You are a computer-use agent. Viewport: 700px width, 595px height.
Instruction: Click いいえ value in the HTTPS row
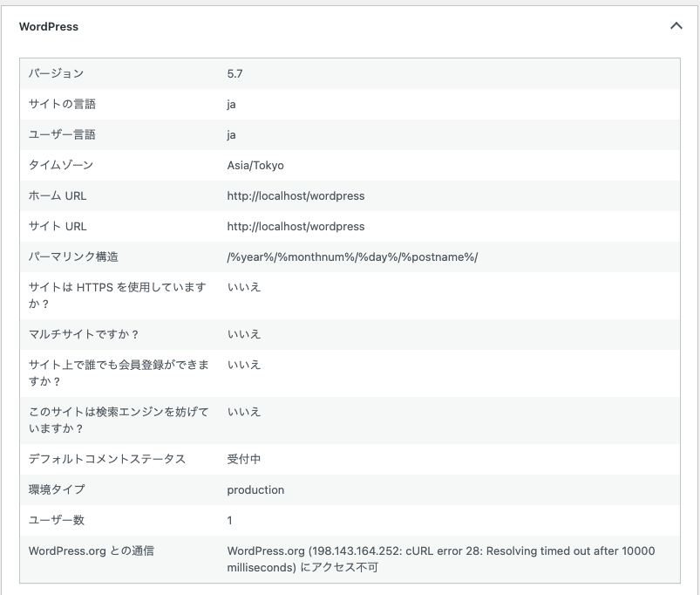pos(244,287)
